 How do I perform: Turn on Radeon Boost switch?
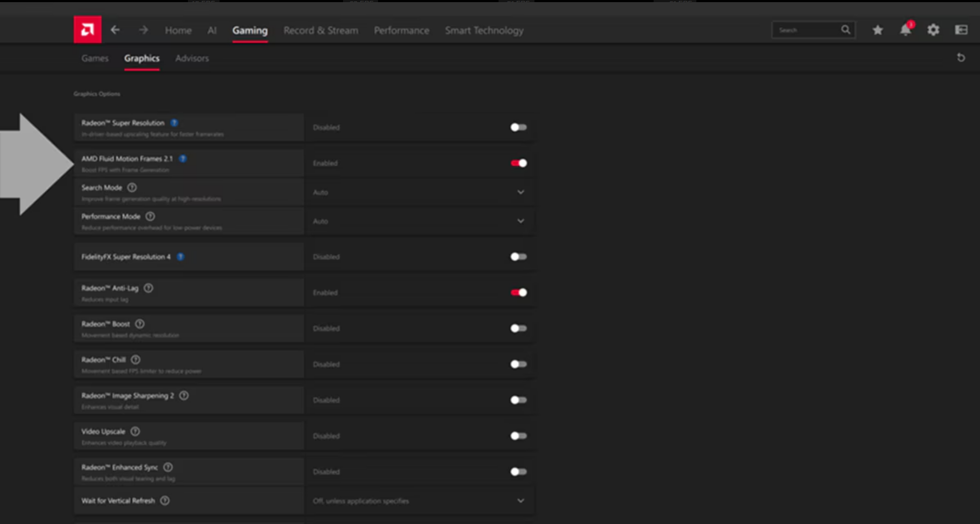click(518, 328)
